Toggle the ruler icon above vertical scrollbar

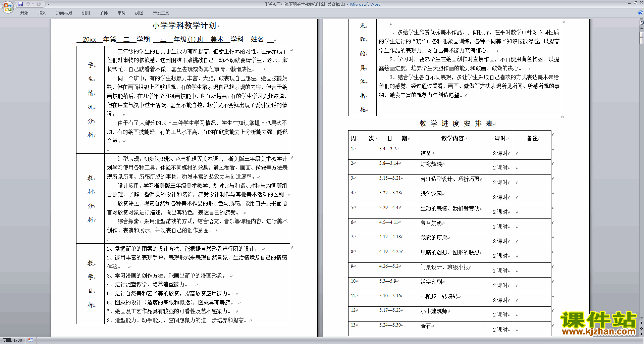641,23
